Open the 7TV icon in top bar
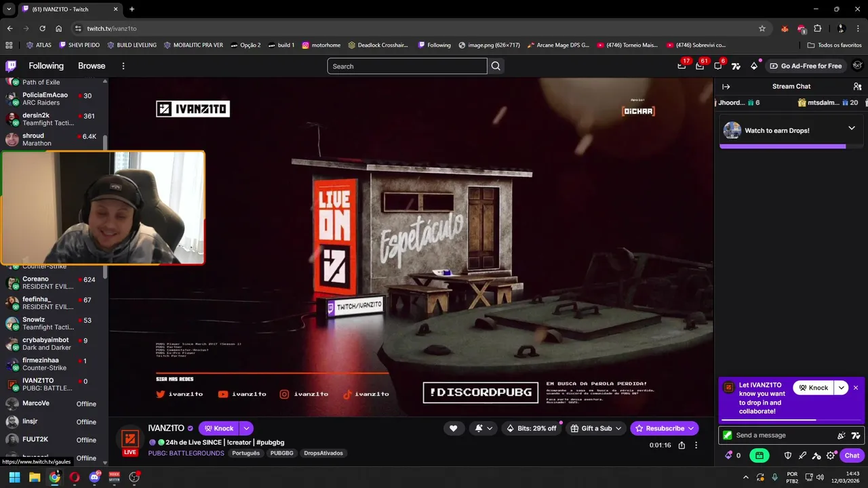Viewport: 868px width, 488px height. pos(736,66)
